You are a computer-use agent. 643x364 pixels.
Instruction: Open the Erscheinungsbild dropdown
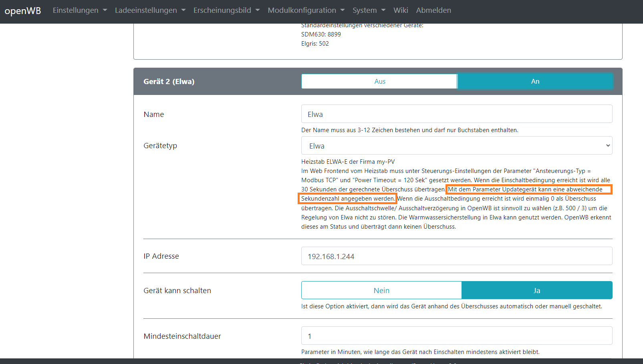click(x=227, y=10)
